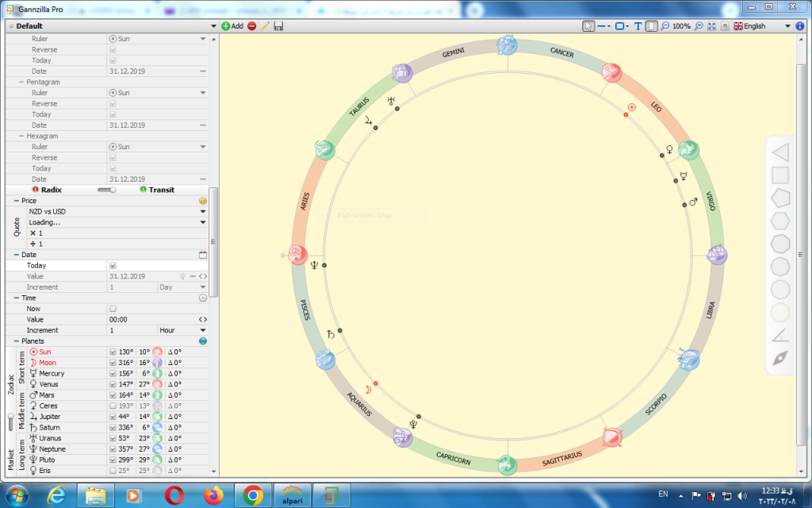This screenshot has width=812, height=508.
Task: Click the globe icon beside Planets
Action: click(203, 341)
